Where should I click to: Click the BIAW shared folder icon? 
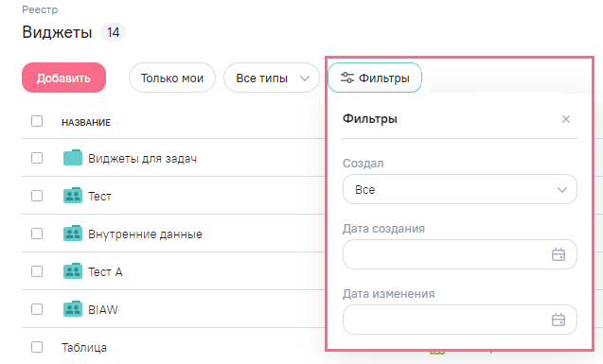(73, 309)
